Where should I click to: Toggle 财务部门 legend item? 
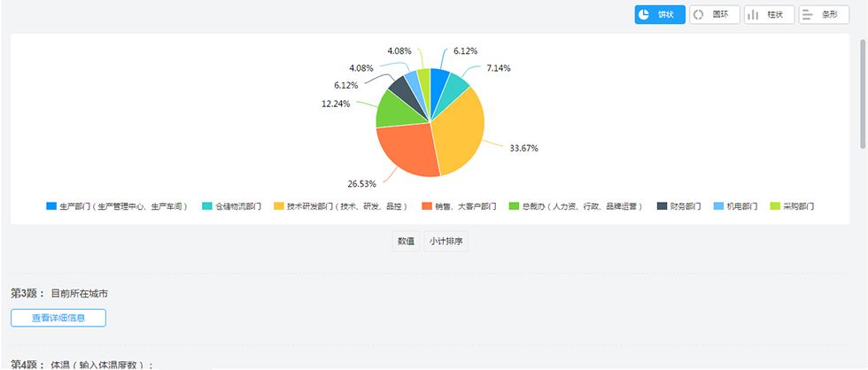[x=678, y=206]
